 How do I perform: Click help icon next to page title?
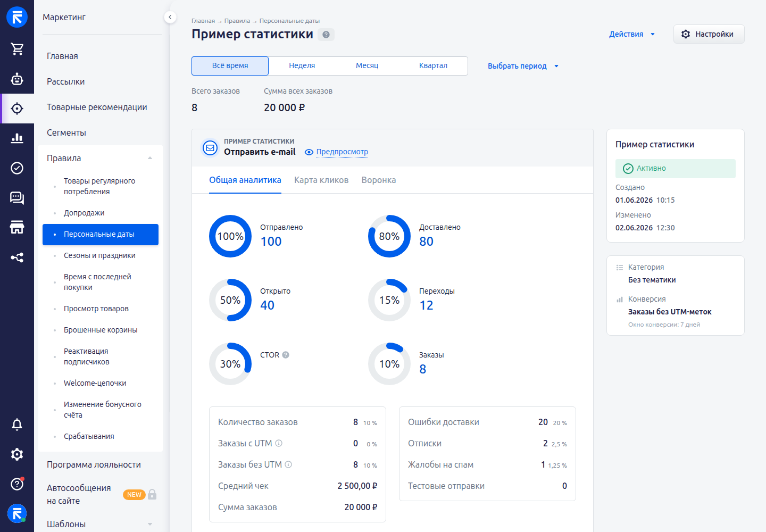click(326, 35)
